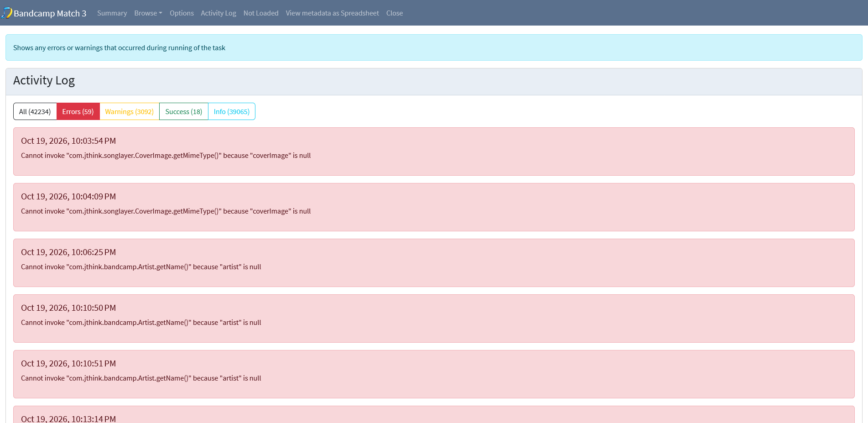
Task: Go to Activity Log in navbar
Action: [x=218, y=13]
